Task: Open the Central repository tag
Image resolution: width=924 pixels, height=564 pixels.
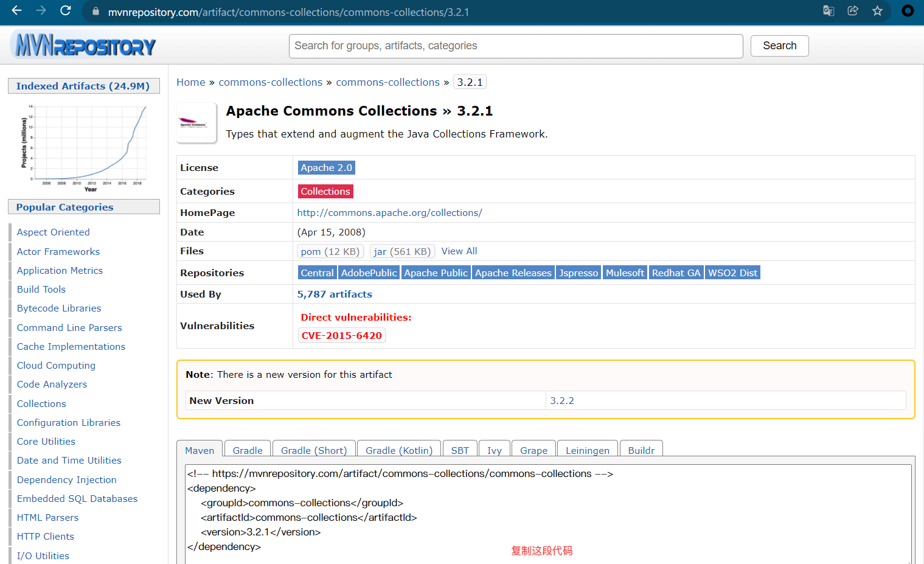Action: (317, 273)
